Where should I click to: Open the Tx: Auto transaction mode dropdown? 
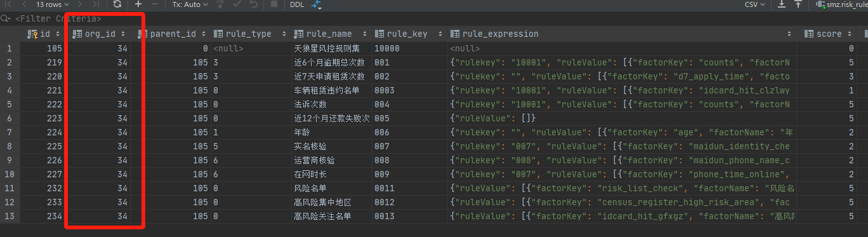pyautogui.click(x=190, y=4)
